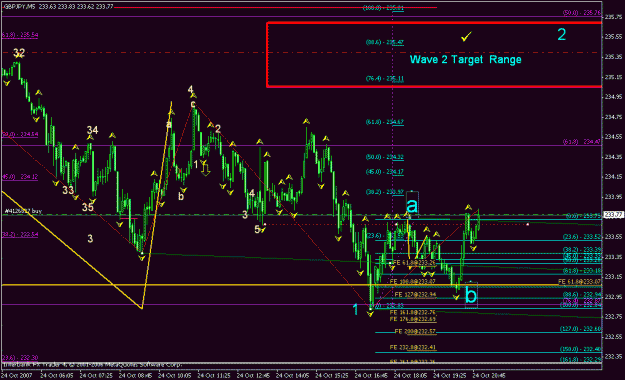The width and height of the screenshot is (625, 380).
Task: Select expansion label FE 61.8@233.26
Action: [x=414, y=263]
